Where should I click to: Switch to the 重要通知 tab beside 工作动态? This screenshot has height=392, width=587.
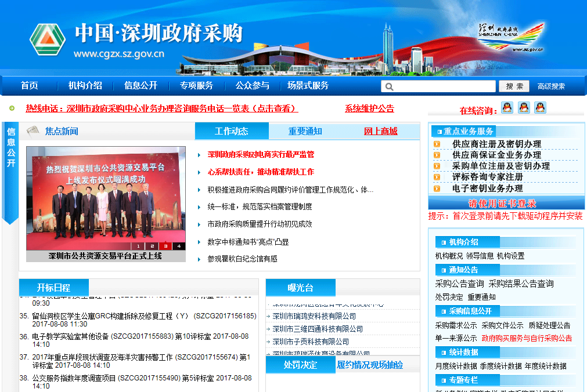(x=305, y=131)
